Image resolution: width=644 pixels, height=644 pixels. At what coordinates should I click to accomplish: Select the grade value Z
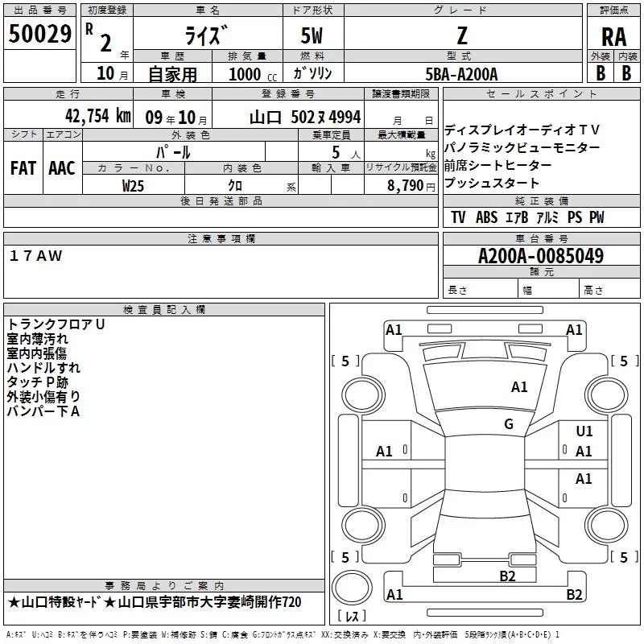click(x=462, y=35)
